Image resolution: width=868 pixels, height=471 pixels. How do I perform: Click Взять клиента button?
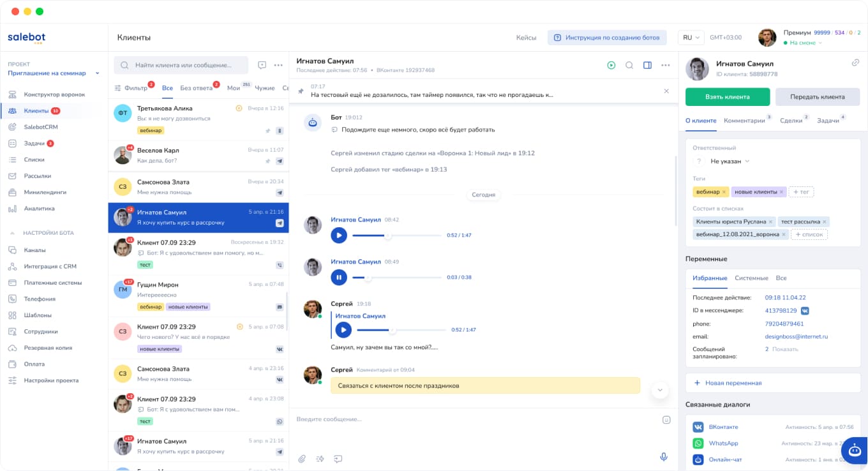[x=727, y=97]
